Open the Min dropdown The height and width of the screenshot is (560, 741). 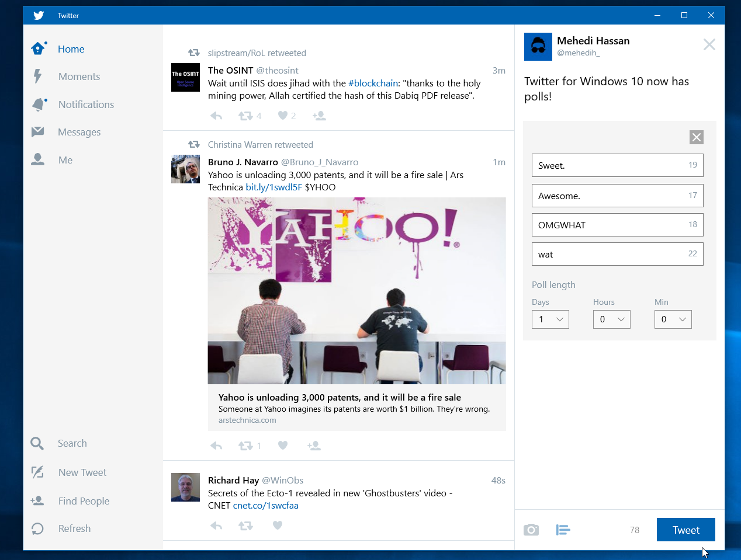coord(673,319)
